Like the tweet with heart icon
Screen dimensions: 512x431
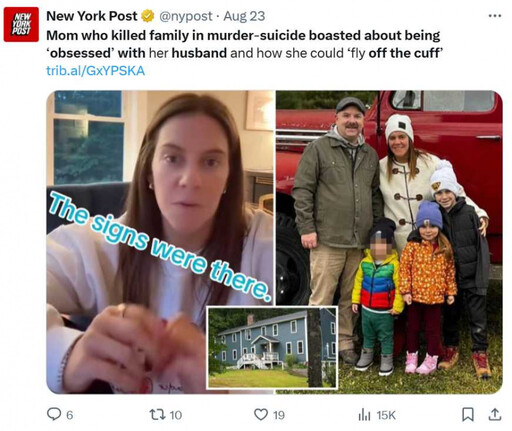tap(261, 415)
